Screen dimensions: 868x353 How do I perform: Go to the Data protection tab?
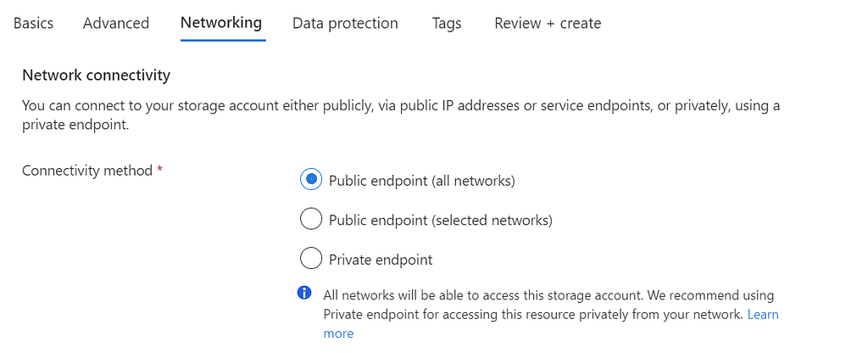[345, 23]
